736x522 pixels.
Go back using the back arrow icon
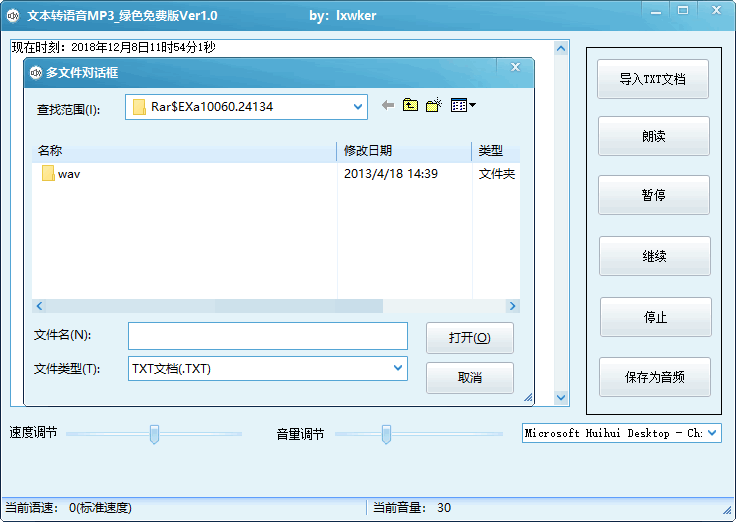tap(388, 105)
